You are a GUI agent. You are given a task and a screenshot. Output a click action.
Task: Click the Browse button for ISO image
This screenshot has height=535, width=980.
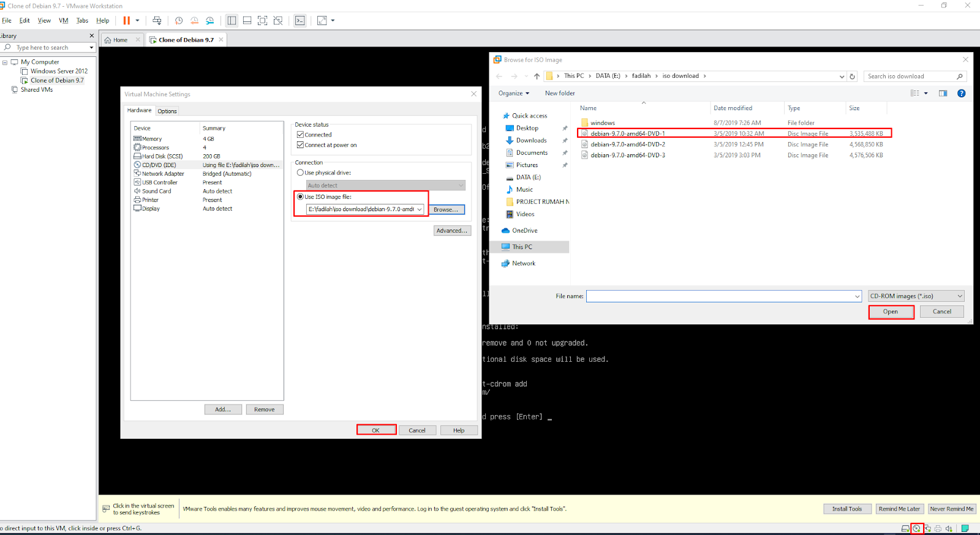(446, 209)
